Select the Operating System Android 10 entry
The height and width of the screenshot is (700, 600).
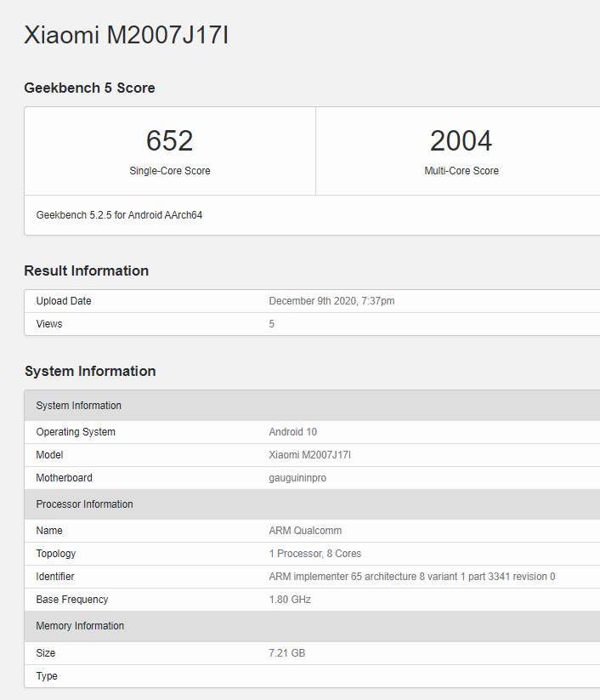point(292,431)
